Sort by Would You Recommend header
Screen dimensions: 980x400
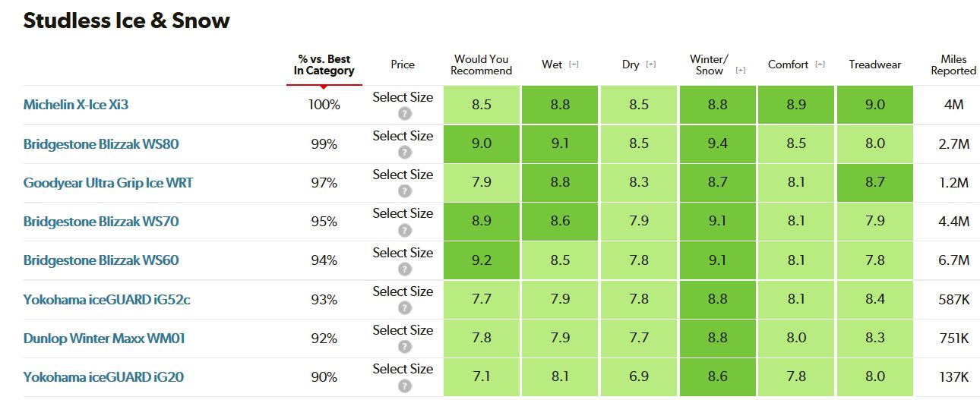click(482, 65)
